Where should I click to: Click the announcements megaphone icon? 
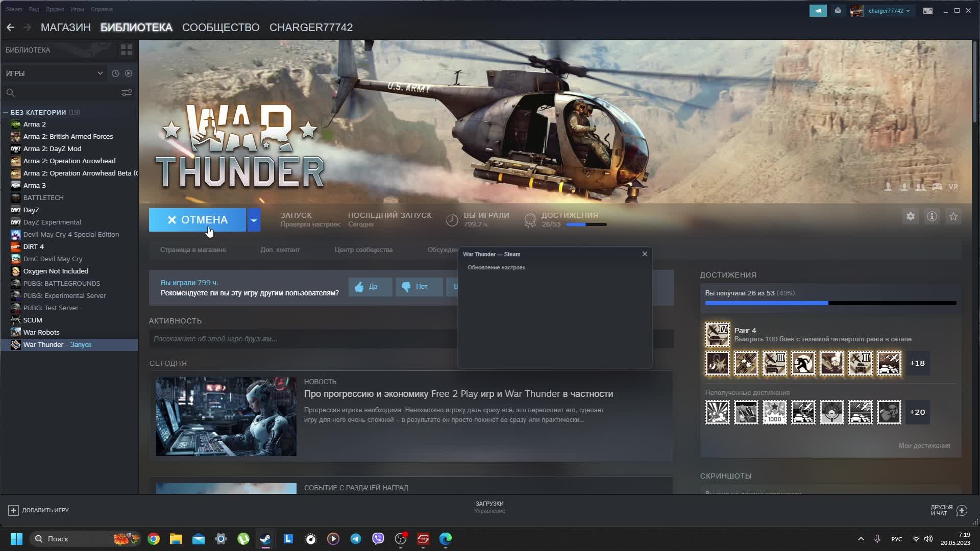(818, 11)
